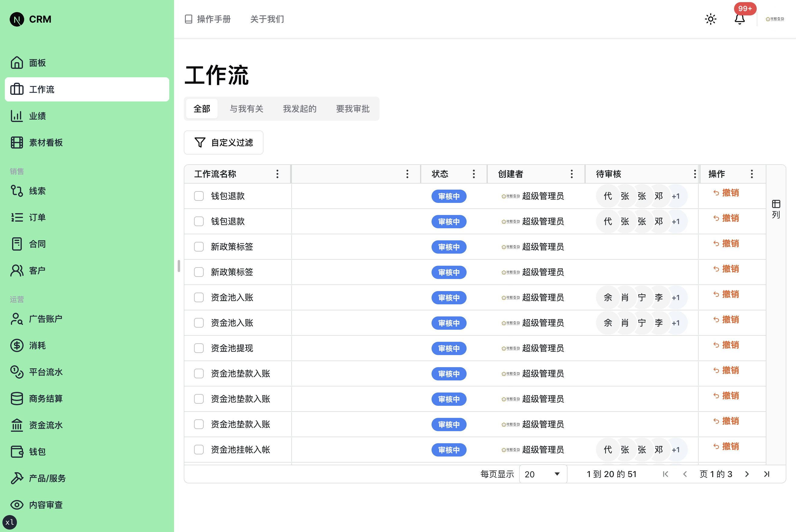Open the per-page dropdown showing 20
Viewport: 796px width, 532px height.
pyautogui.click(x=542, y=474)
